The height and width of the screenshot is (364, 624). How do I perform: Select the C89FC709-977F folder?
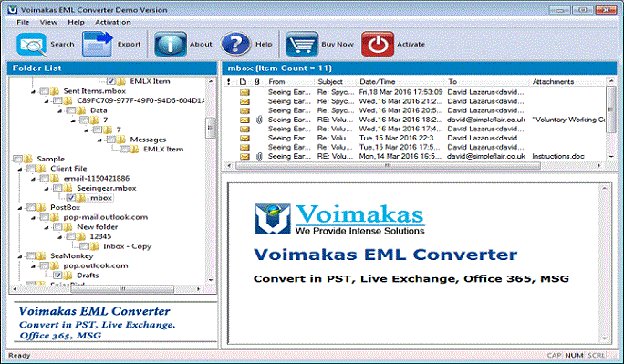(140, 100)
